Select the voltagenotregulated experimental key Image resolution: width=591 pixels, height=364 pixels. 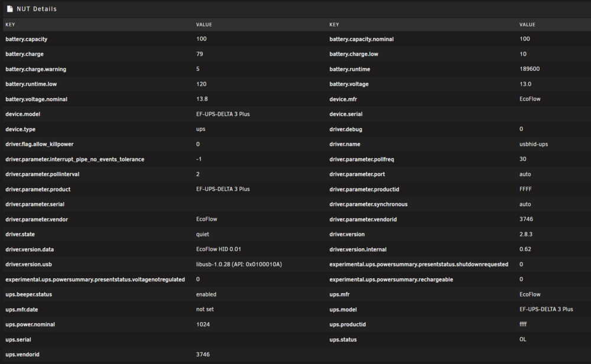point(95,279)
